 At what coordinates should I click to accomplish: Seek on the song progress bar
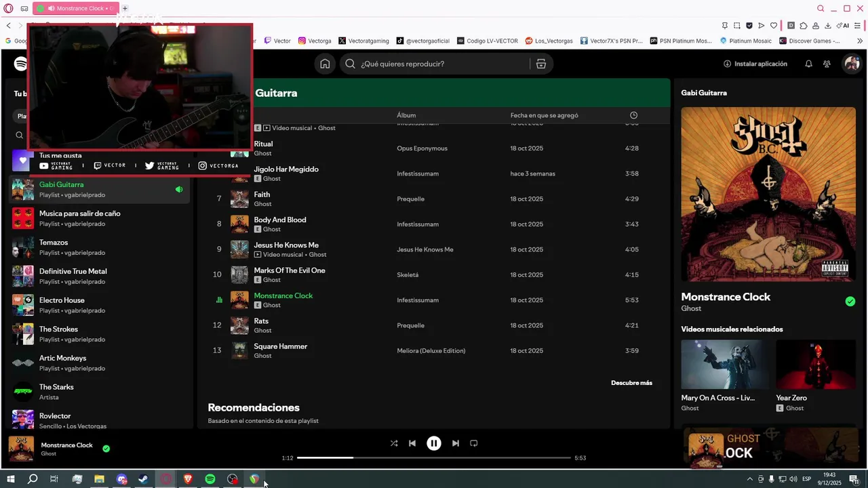pos(434,457)
